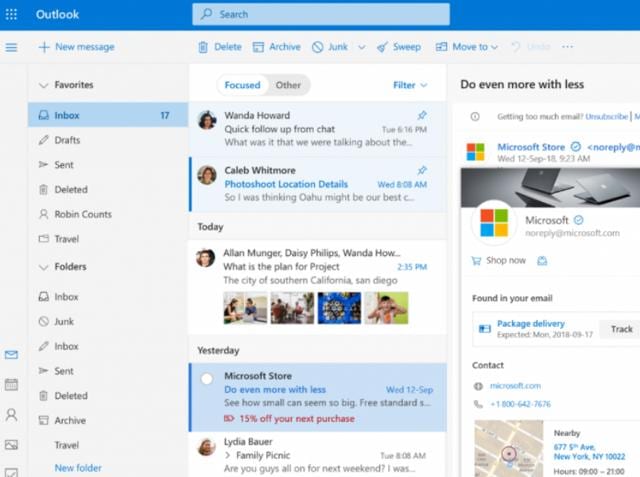Viewport: 640px width, 477px height.
Task: Click the Junk blocked-circle icon
Action: pyautogui.click(x=318, y=47)
